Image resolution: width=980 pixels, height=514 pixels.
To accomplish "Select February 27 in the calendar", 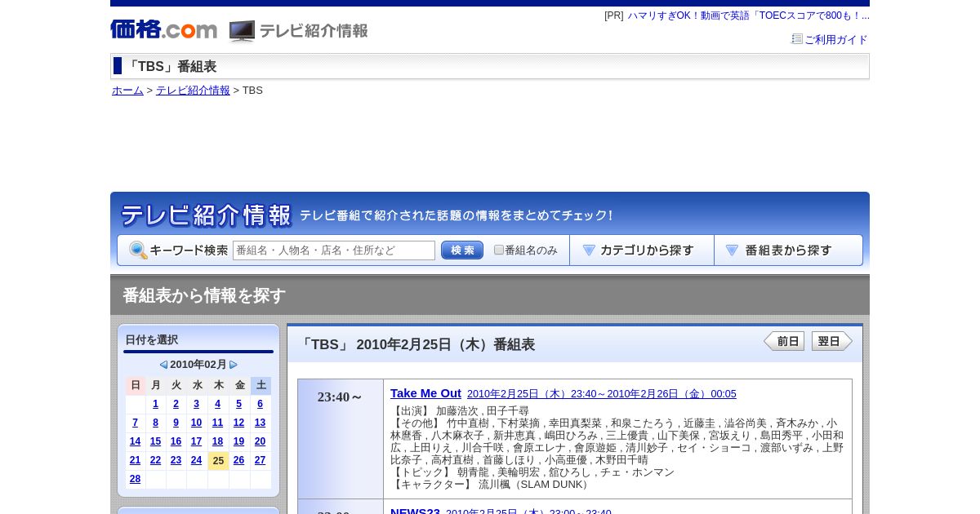I will click(260, 460).
